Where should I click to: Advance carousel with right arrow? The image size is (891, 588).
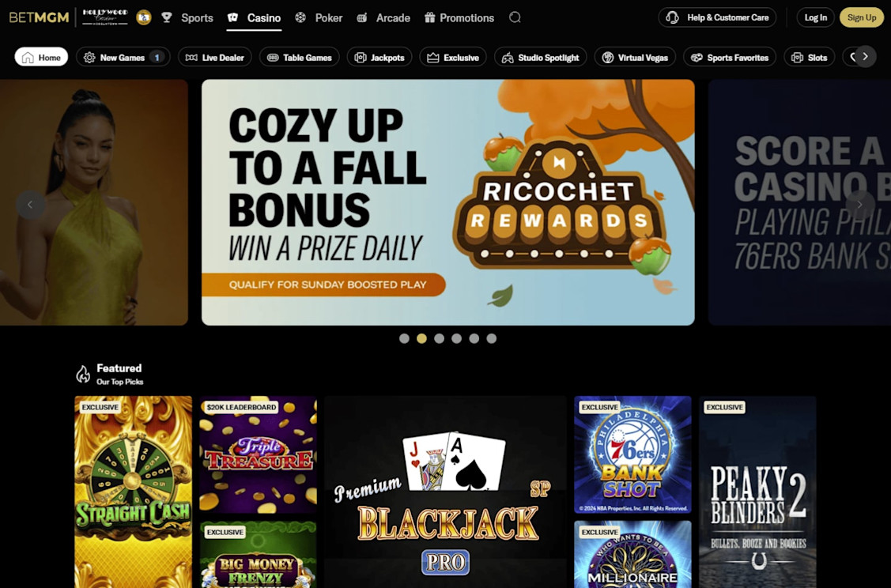[x=859, y=205]
